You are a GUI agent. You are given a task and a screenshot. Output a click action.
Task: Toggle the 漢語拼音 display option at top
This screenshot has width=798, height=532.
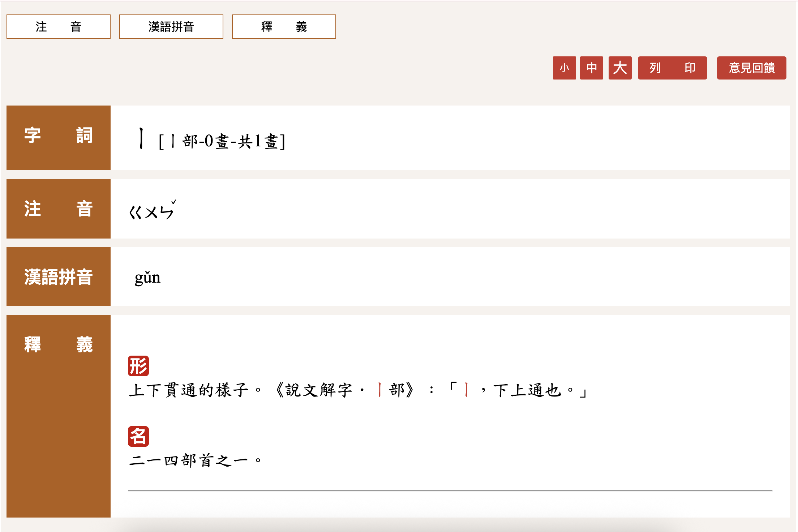pyautogui.click(x=171, y=26)
